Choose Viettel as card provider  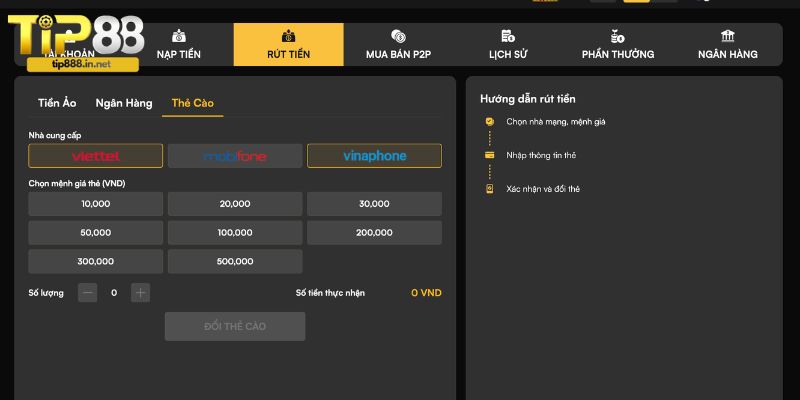coord(96,156)
